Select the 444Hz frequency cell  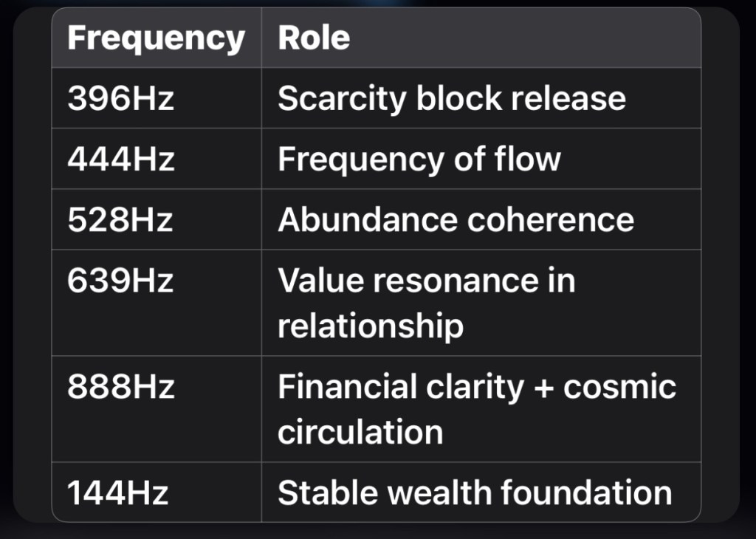click(x=120, y=159)
